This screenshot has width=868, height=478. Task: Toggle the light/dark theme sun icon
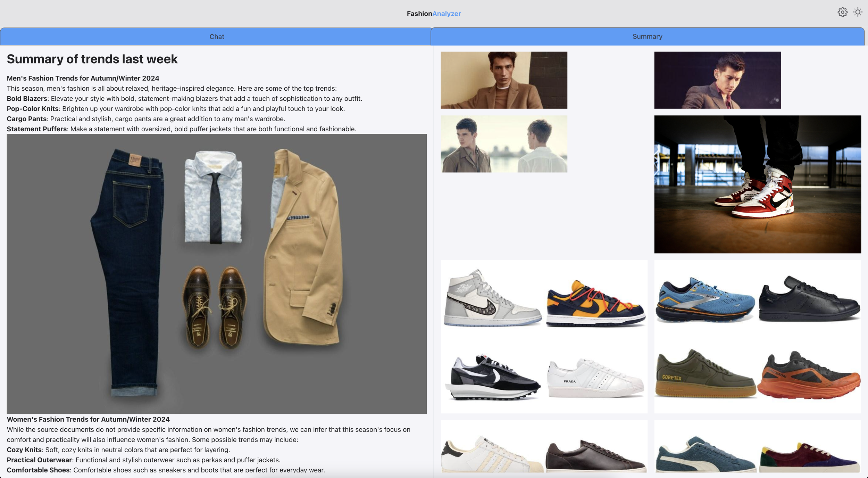(858, 13)
